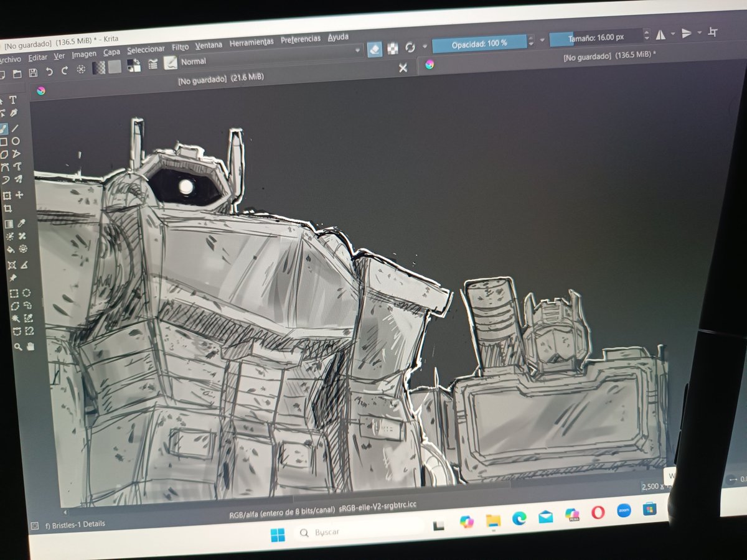
Task: Click the Opacity spinner arrows
Action: pyautogui.click(x=531, y=41)
